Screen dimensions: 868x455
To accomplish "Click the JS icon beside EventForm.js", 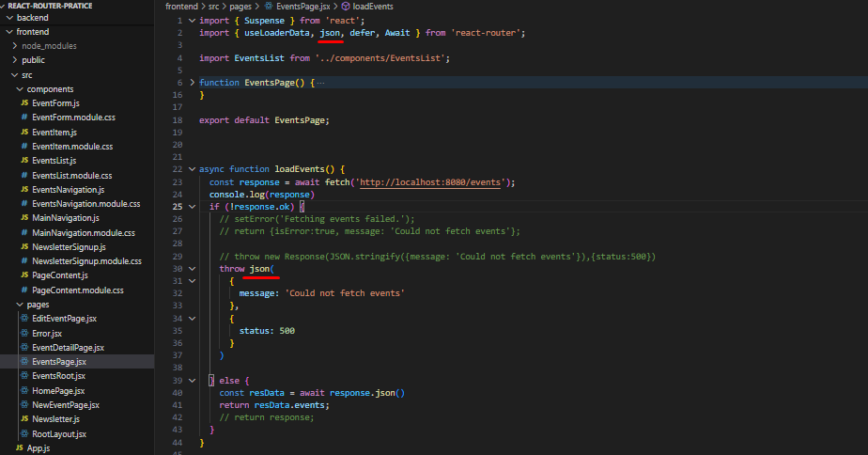I will click(x=24, y=103).
